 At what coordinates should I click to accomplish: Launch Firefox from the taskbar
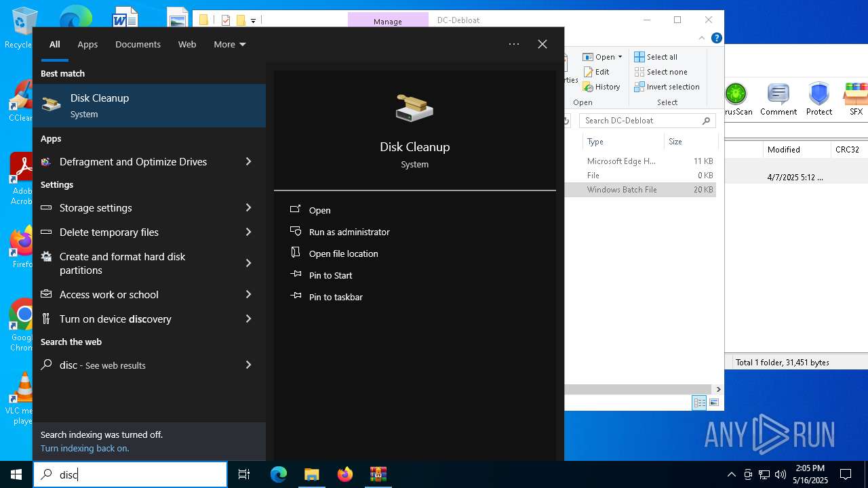345,474
